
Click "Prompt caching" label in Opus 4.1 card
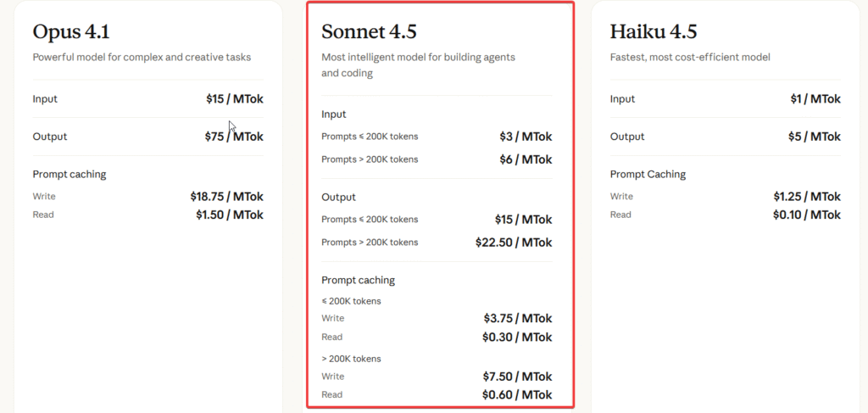tap(70, 175)
